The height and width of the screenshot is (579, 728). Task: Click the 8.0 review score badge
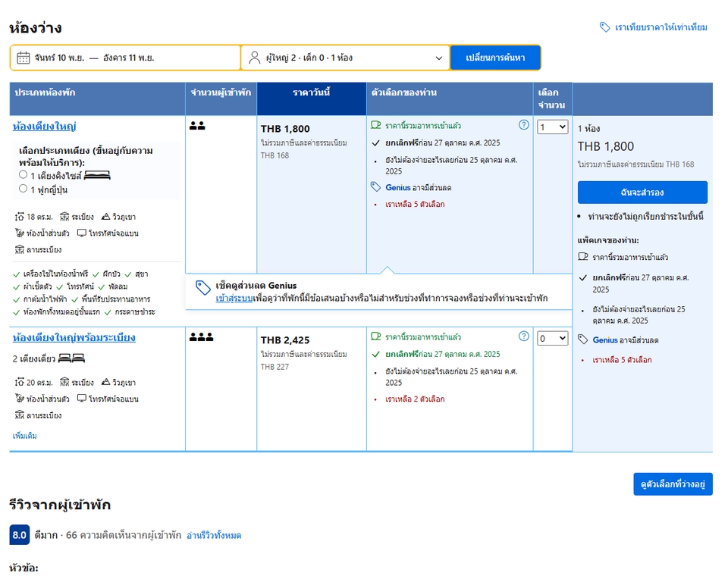click(x=20, y=535)
